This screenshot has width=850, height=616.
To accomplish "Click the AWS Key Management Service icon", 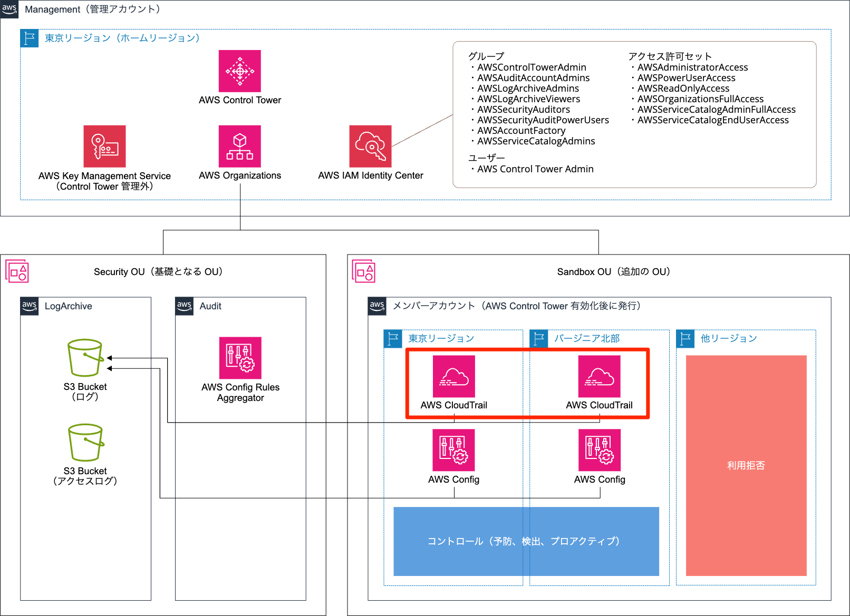I will pyautogui.click(x=104, y=147).
